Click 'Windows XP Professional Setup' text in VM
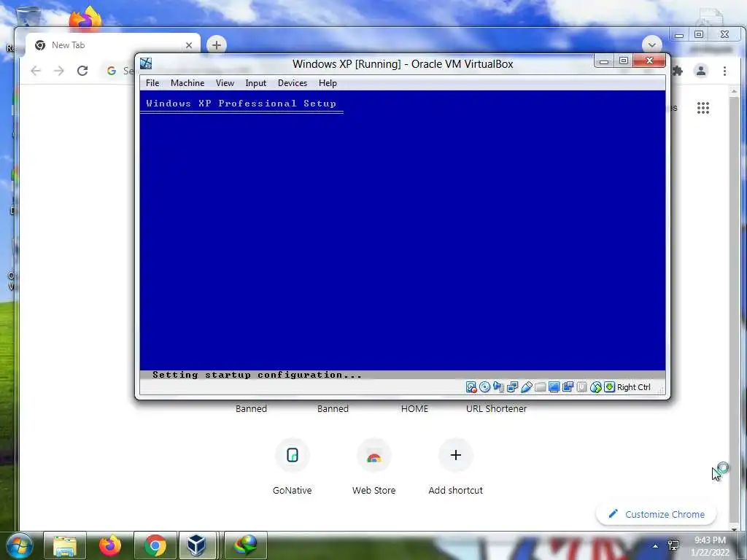Screen dimensions: 747x560 (241, 104)
